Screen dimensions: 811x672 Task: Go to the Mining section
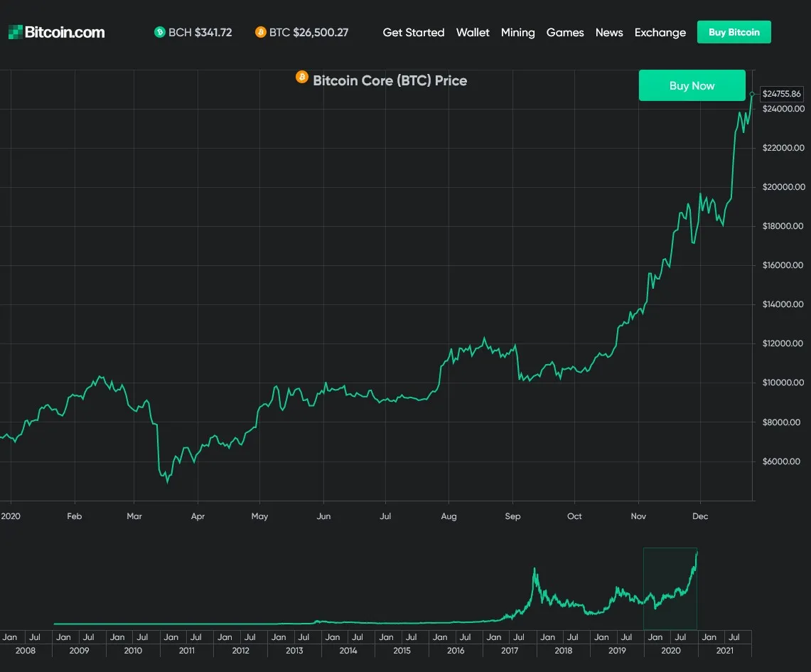tap(517, 32)
